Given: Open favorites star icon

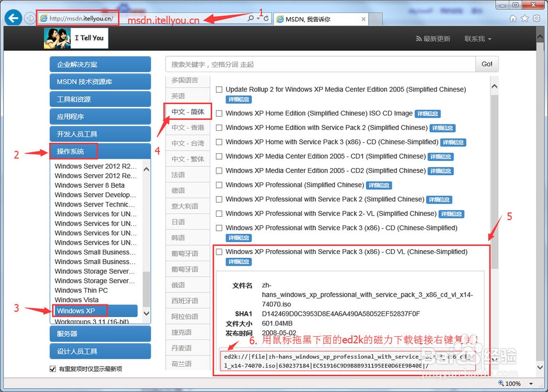Looking at the screenshot, I should [x=524, y=19].
